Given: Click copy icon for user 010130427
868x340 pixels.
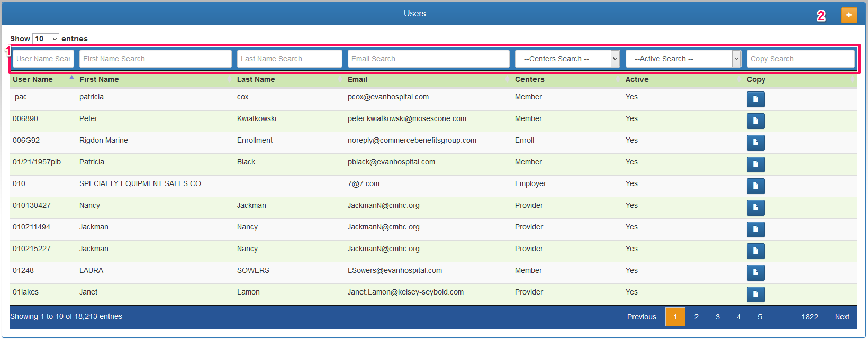Looking at the screenshot, I should point(755,208).
